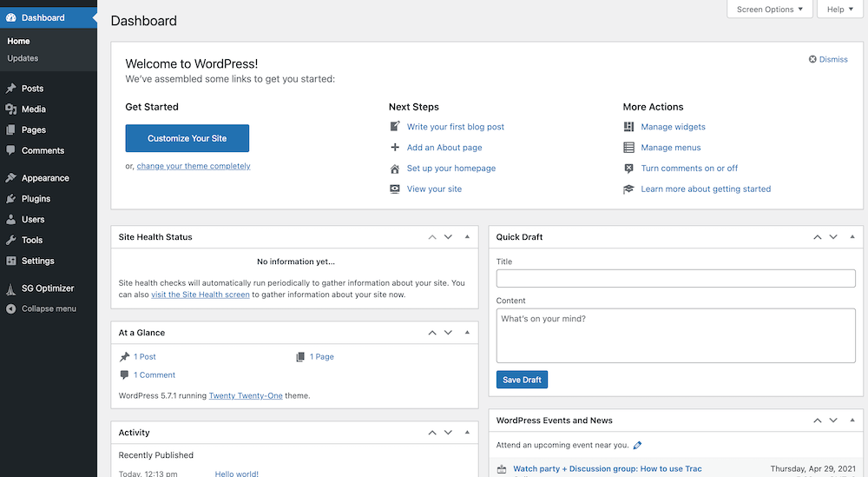Viewport: 868px width, 477px height.
Task: Move Activity panel up
Action: coord(432,433)
